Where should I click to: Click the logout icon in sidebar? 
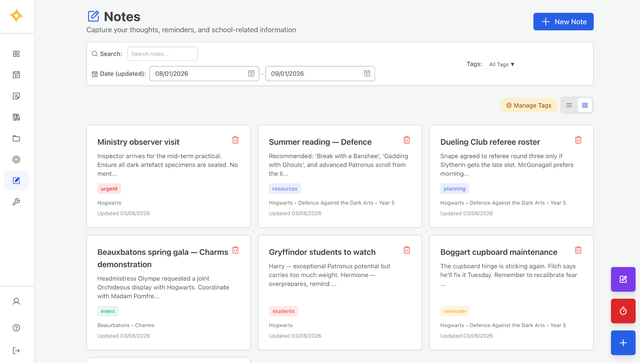coord(16,350)
